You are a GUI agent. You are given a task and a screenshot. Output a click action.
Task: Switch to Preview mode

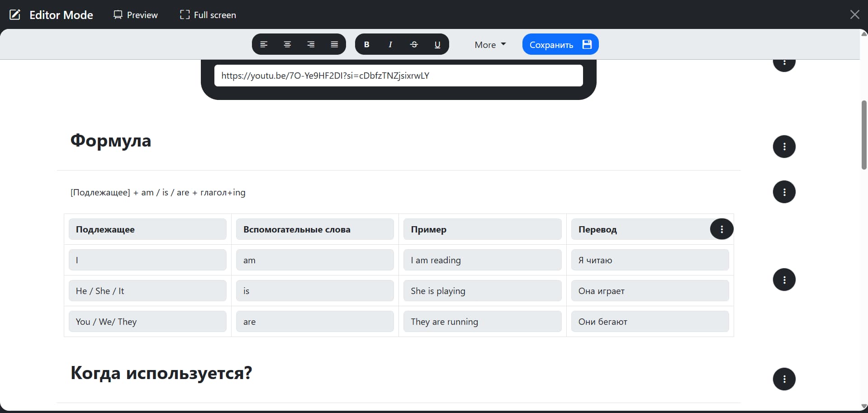136,15
